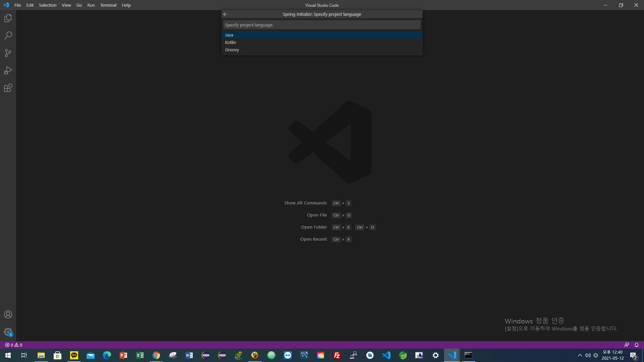The width and height of the screenshot is (644, 362).
Task: Go back using the quick pick arrow
Action: (x=225, y=14)
